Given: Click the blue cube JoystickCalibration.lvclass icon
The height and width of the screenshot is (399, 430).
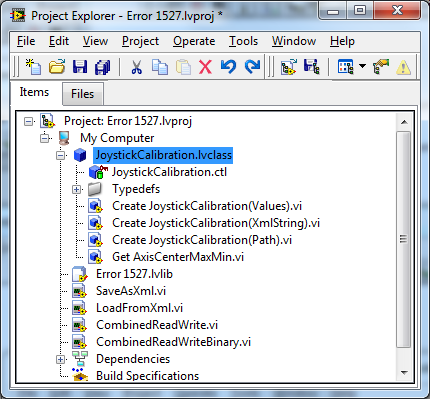Looking at the screenshot, I should [x=80, y=155].
